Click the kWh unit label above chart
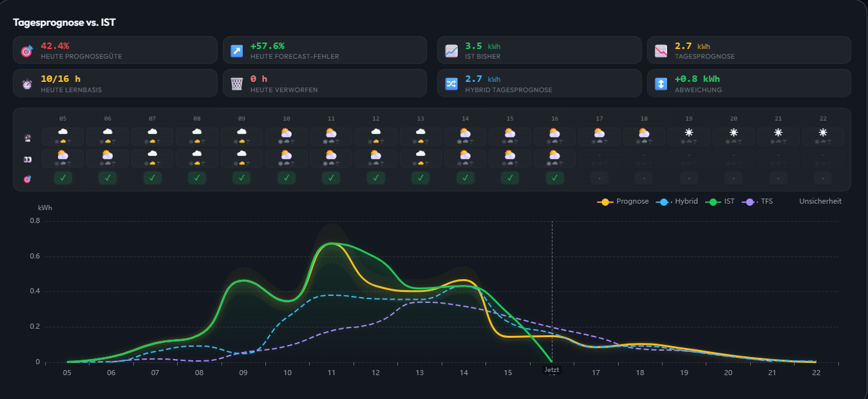 coord(45,208)
